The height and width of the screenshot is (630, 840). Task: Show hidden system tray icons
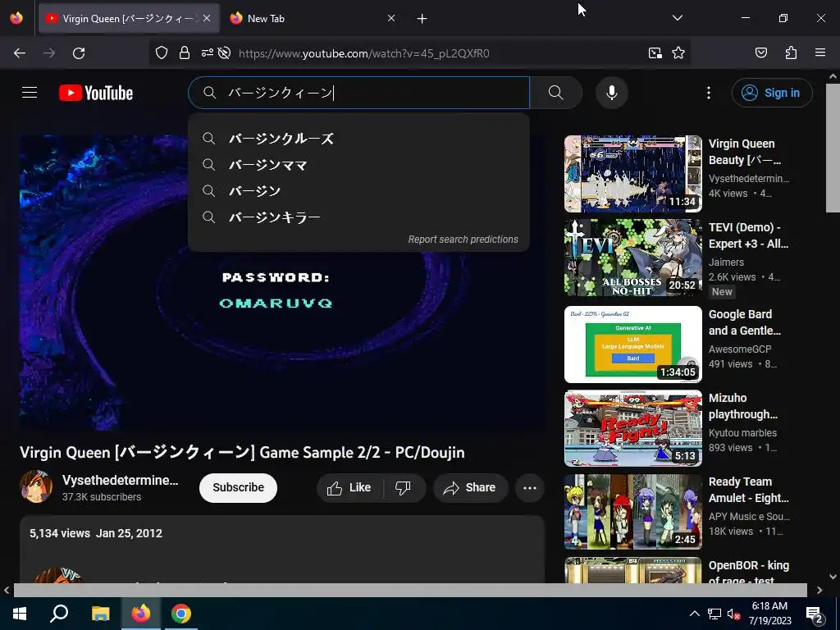point(694,614)
